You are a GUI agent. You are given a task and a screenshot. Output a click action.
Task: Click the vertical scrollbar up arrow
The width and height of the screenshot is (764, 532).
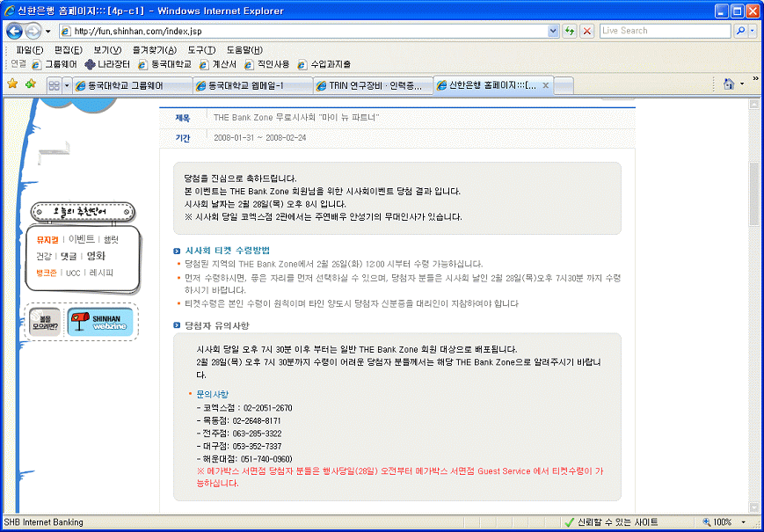(x=753, y=105)
